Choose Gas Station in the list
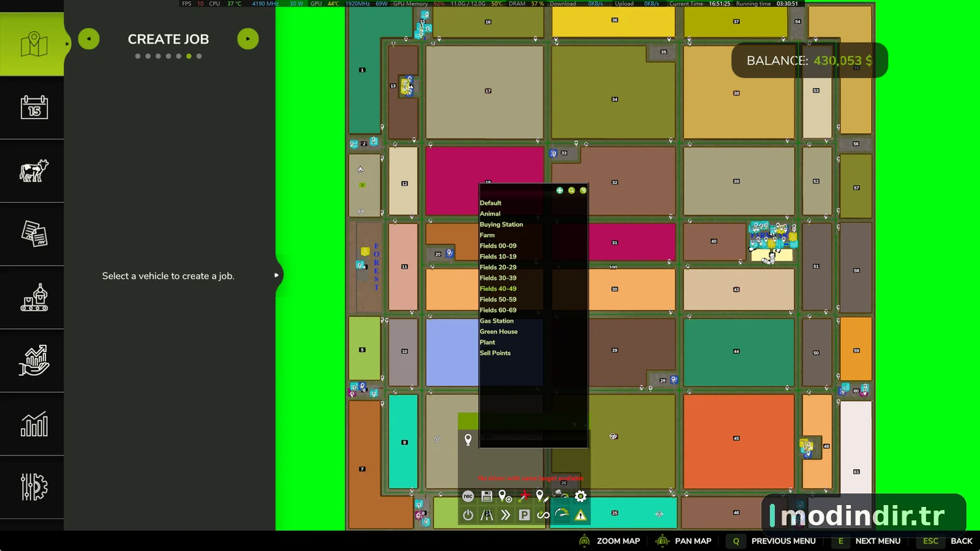Viewport: 980px width, 551px height. tap(497, 321)
